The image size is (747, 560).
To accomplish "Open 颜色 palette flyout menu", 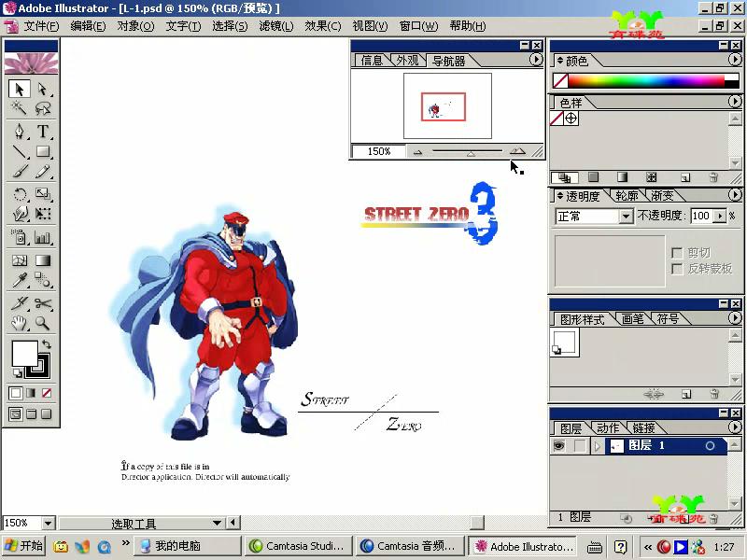I will pyautogui.click(x=735, y=60).
